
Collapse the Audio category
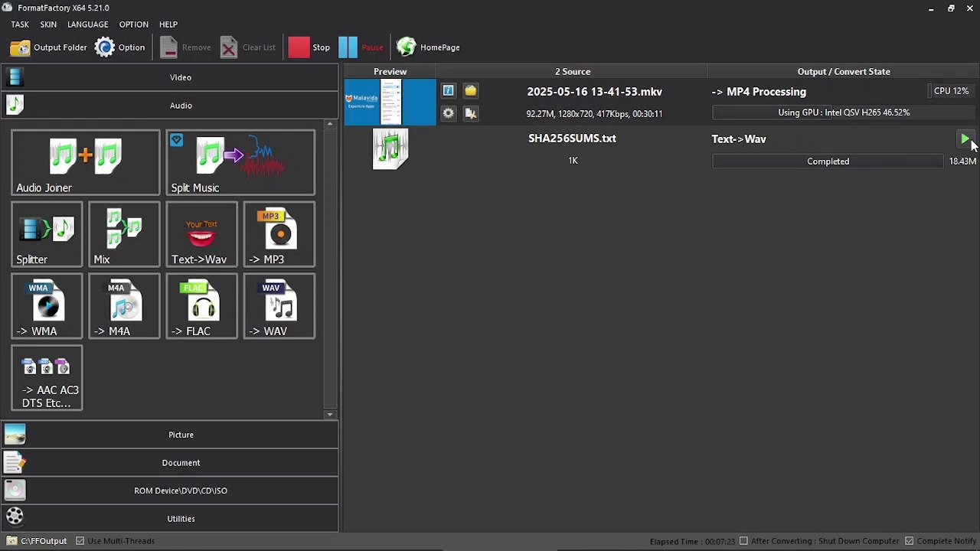[169, 106]
